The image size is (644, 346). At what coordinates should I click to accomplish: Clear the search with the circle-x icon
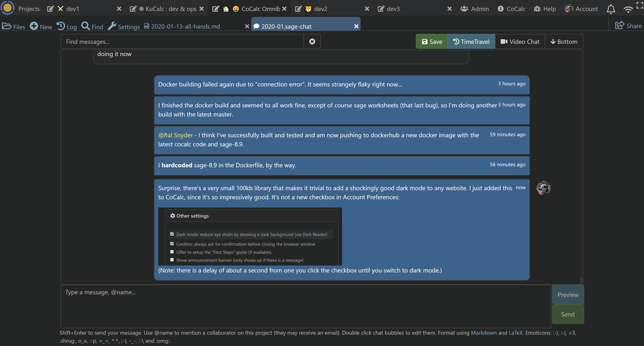click(x=312, y=41)
